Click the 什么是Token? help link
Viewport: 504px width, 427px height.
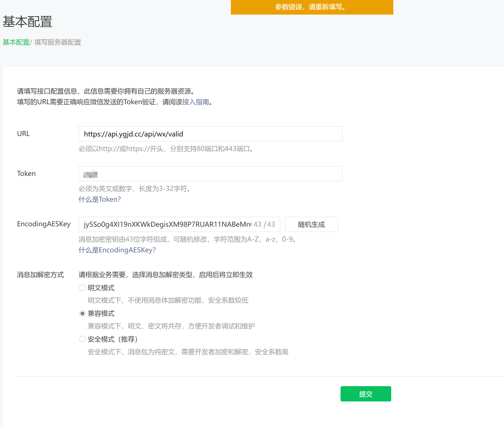tap(99, 199)
